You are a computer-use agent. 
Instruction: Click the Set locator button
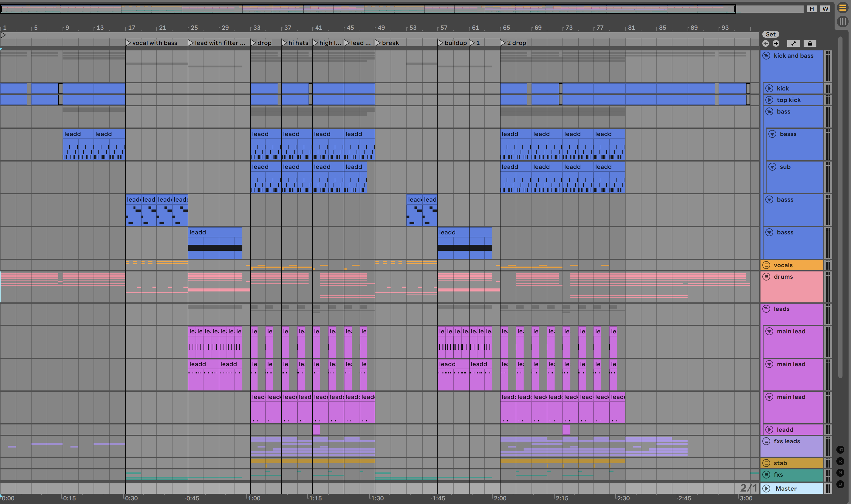coord(771,34)
